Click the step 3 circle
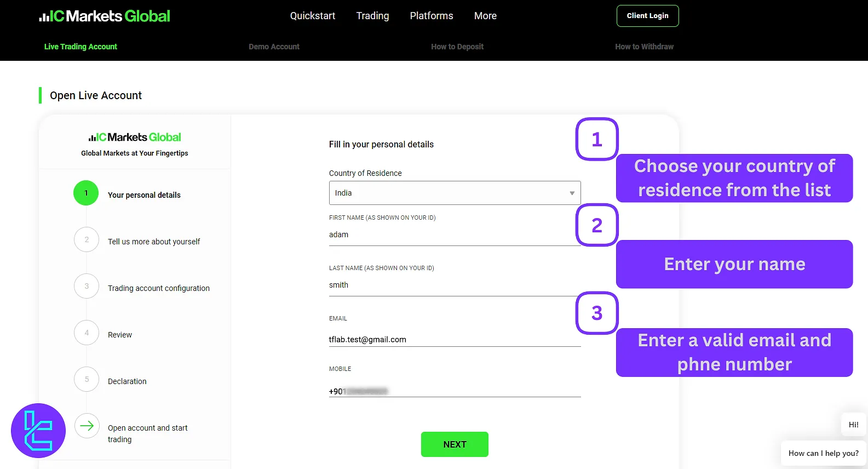The height and width of the screenshot is (469, 868). [87, 286]
